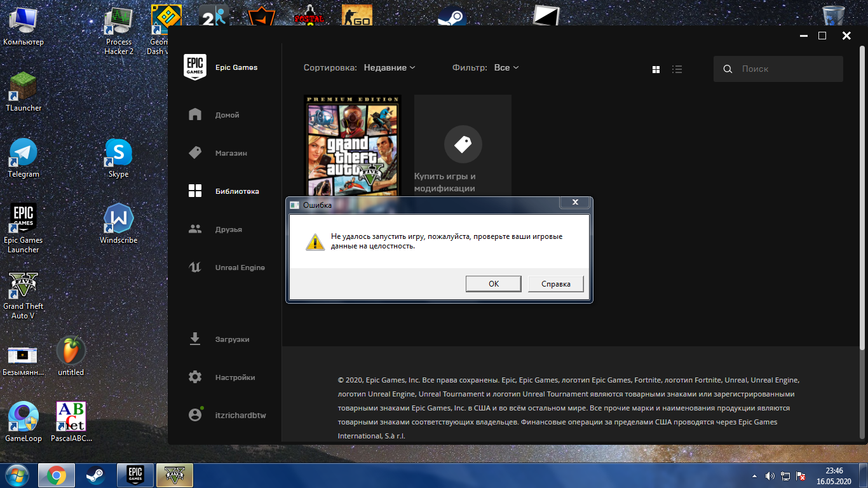Click the price tag icon on purchase tile

tap(463, 145)
